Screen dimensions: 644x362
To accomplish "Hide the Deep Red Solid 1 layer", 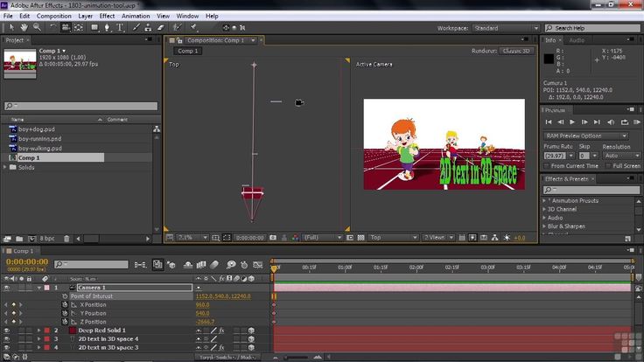I will (7, 331).
